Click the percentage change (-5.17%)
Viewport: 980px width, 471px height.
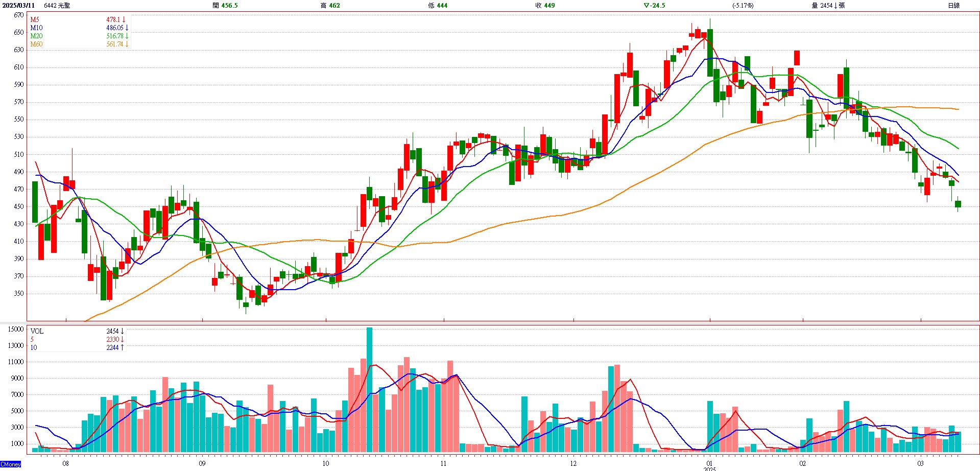click(x=743, y=6)
